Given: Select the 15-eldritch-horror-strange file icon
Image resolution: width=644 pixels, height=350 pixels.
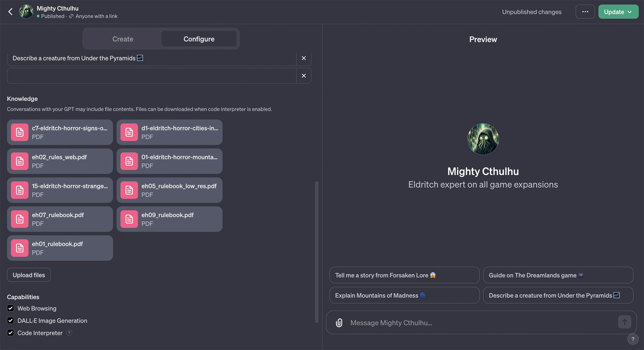Looking at the screenshot, I should (x=20, y=190).
